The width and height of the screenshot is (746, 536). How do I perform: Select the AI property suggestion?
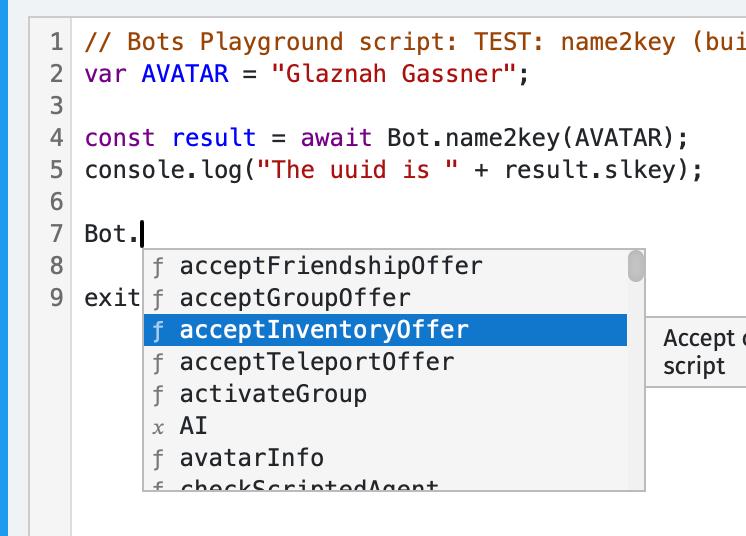[x=194, y=426]
